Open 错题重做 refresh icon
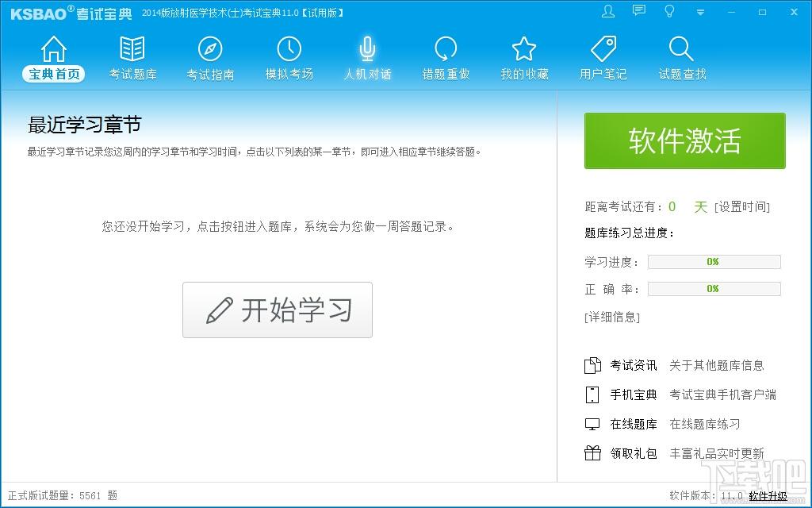The width and height of the screenshot is (812, 508). 446,49
